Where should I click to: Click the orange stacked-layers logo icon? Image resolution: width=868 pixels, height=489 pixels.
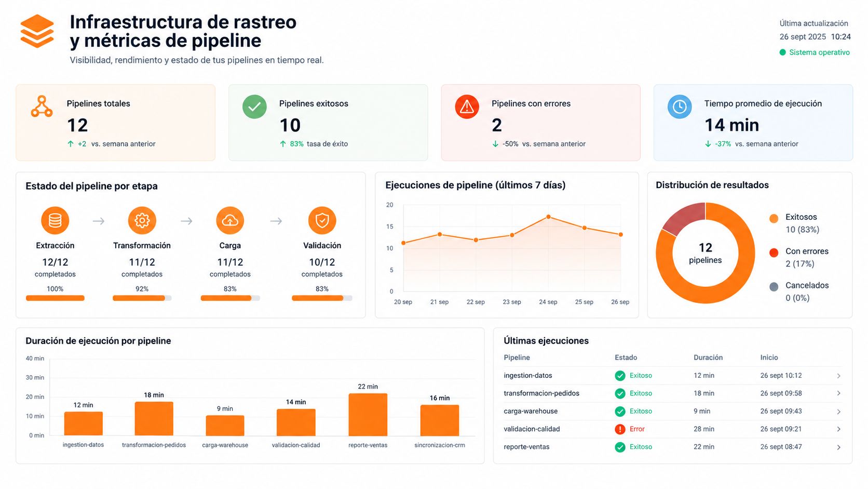[37, 31]
